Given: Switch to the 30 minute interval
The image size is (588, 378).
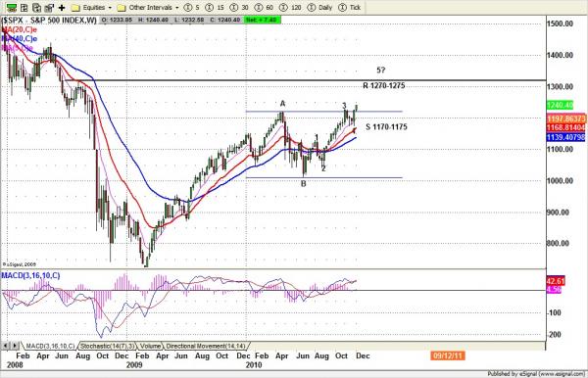Looking at the screenshot, I should pyautogui.click(x=239, y=8).
